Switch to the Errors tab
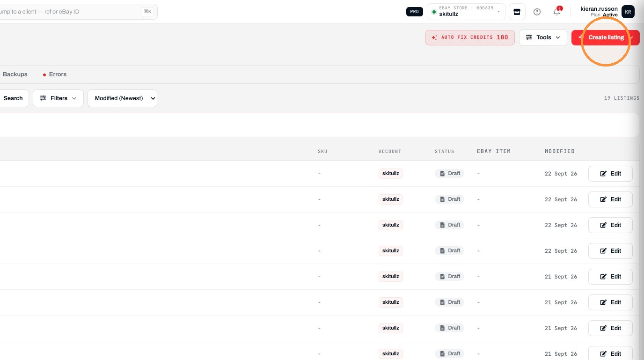Screen dimensions: 644x360 click(x=55, y=74)
